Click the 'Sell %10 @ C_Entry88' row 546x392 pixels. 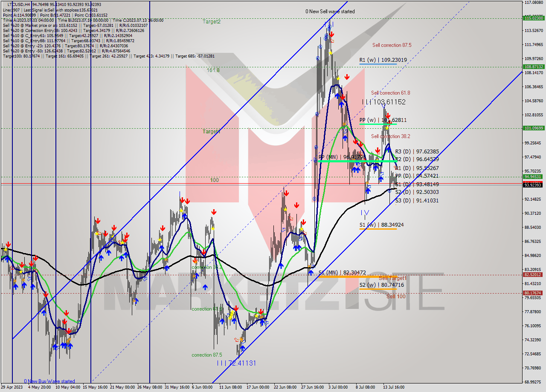(68, 40)
